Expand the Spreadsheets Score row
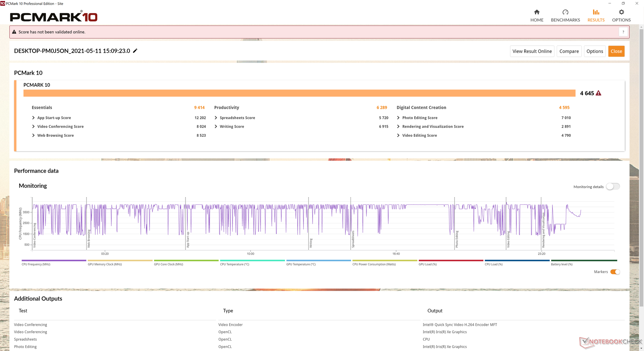 (216, 118)
